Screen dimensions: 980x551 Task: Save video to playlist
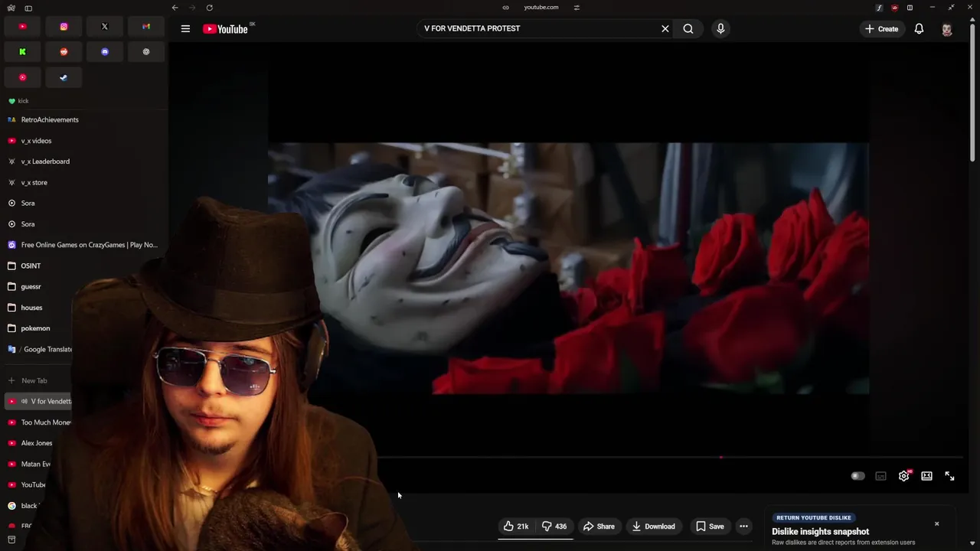click(x=710, y=527)
